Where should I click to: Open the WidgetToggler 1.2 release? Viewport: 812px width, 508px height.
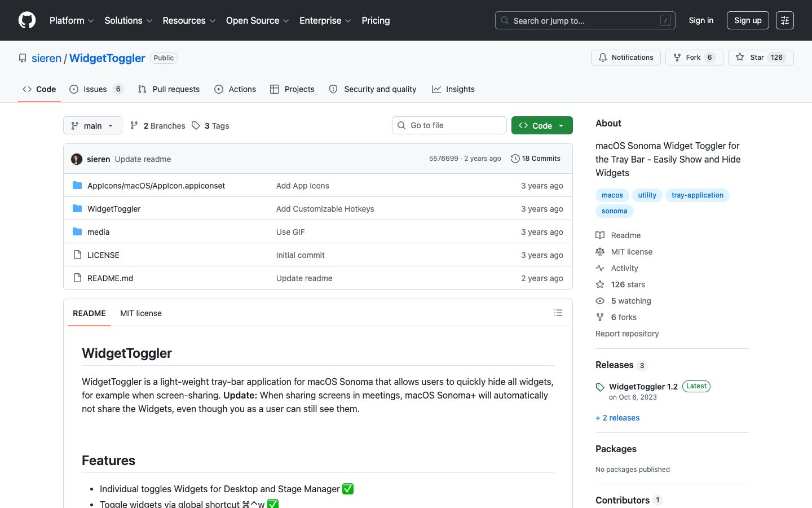643,387
